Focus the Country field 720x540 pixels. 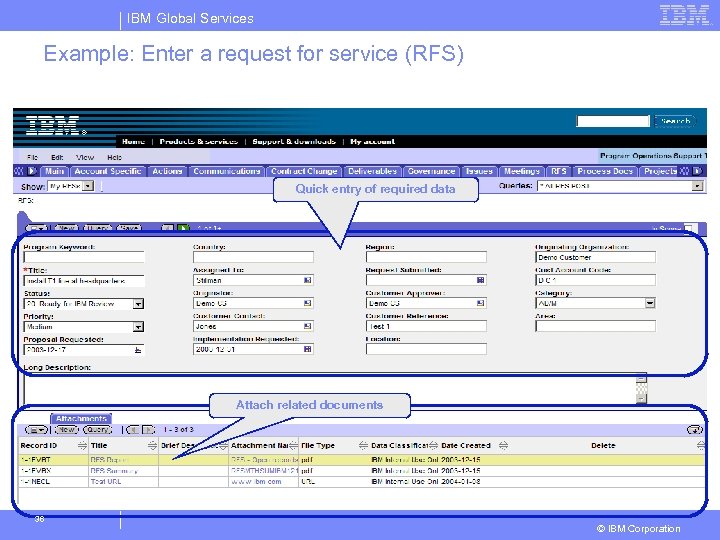pos(253,257)
